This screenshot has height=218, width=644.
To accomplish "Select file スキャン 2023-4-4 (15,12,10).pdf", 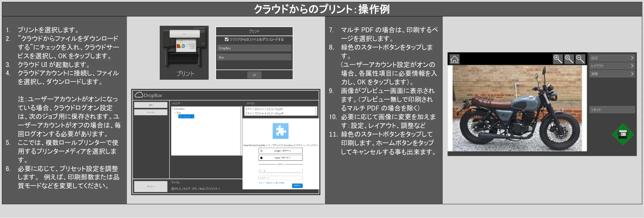I will [x=264, y=109].
